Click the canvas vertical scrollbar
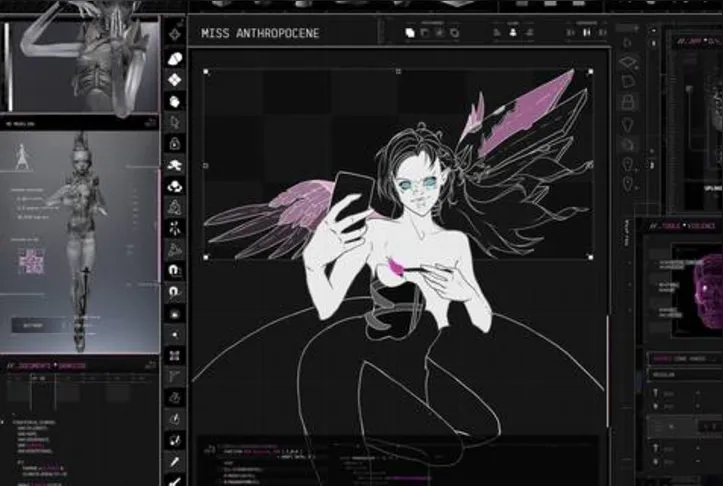This screenshot has width=723, height=486. (x=608, y=371)
